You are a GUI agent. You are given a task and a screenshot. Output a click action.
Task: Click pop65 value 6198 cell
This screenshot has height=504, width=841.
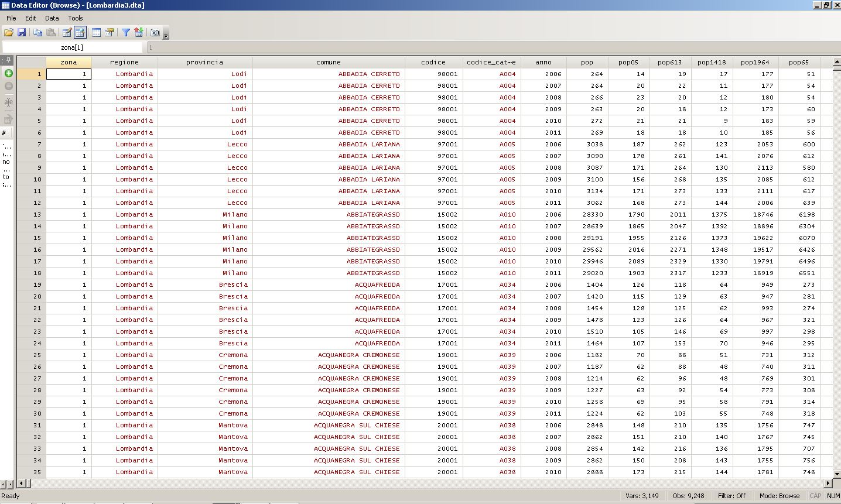pyautogui.click(x=799, y=214)
